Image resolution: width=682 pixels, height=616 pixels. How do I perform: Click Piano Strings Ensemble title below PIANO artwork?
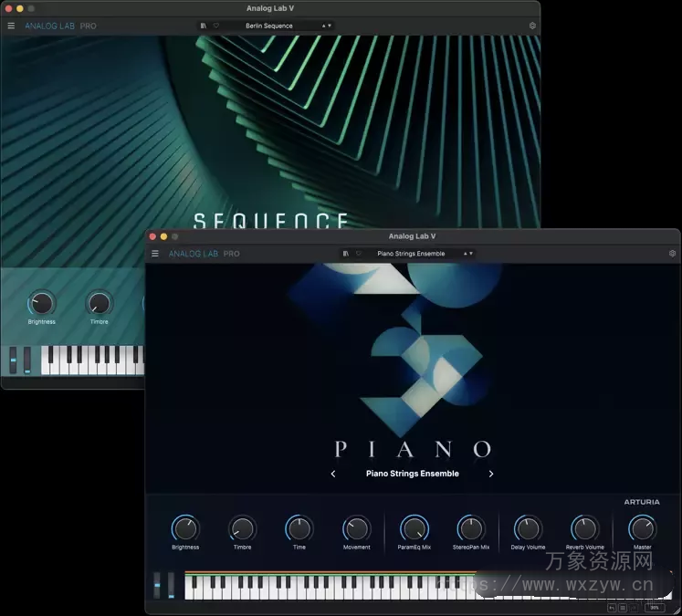[413, 474]
